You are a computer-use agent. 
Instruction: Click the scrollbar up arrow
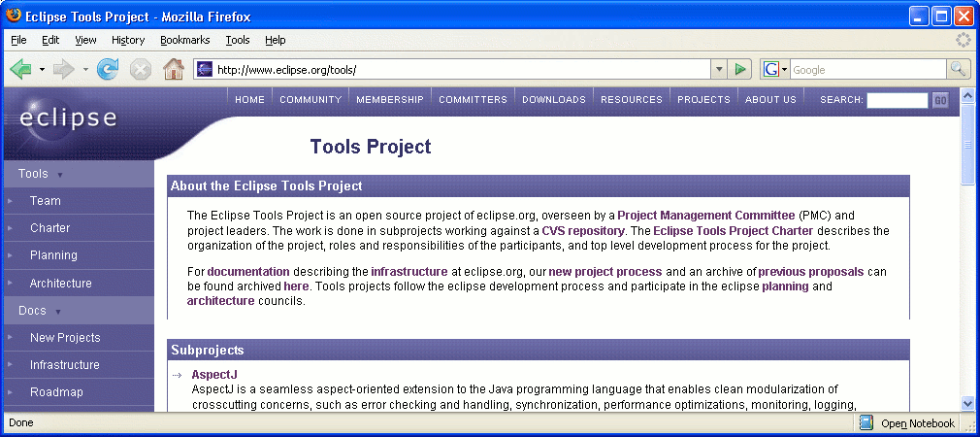[967, 95]
